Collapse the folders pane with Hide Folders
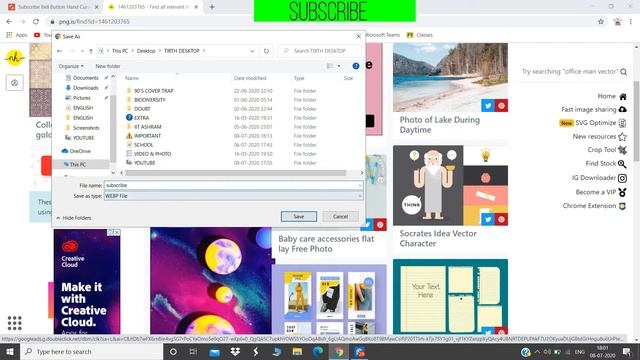 (x=74, y=218)
